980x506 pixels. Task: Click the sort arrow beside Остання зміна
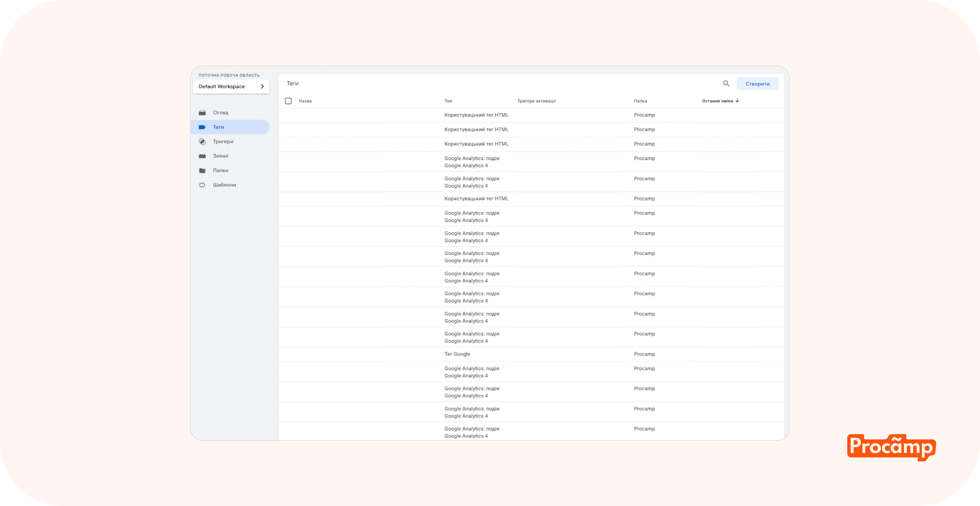[x=737, y=101]
